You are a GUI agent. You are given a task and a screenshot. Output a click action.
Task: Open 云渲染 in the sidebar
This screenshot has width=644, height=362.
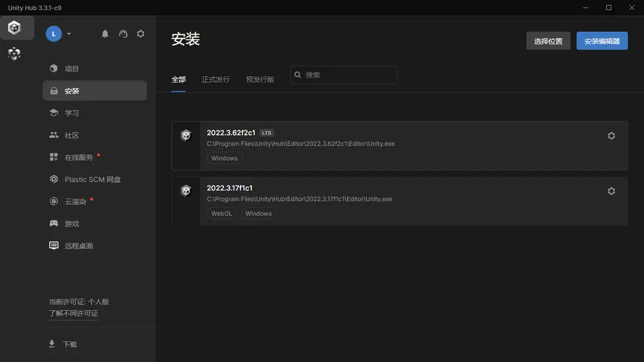(95, 202)
